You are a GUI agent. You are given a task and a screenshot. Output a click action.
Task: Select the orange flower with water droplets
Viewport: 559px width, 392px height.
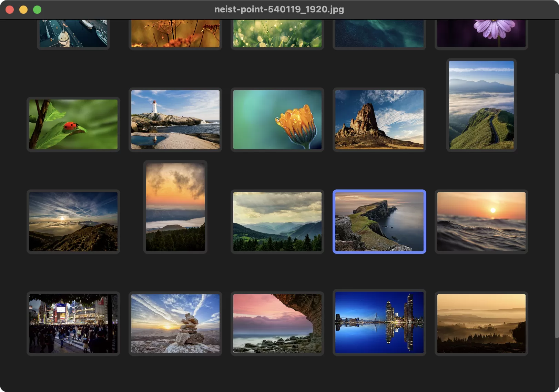click(x=277, y=119)
